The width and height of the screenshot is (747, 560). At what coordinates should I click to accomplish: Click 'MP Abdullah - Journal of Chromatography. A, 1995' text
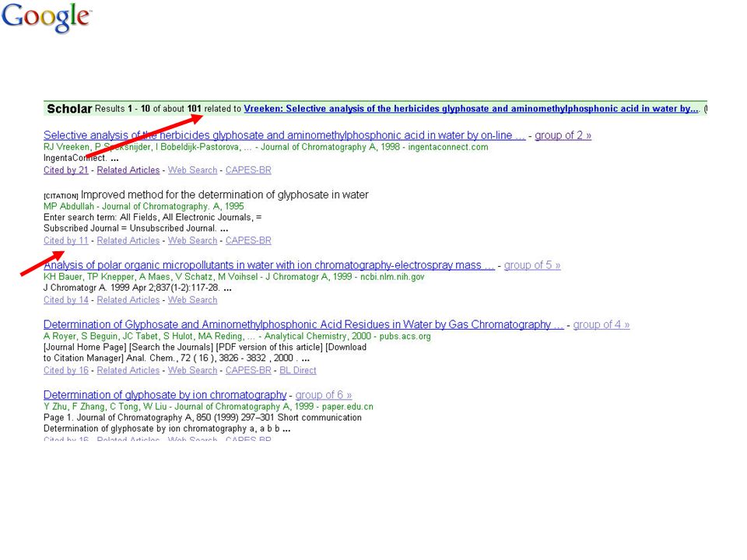(143, 206)
